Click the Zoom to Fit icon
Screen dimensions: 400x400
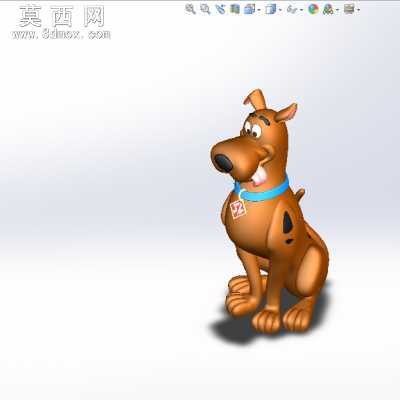190,9
